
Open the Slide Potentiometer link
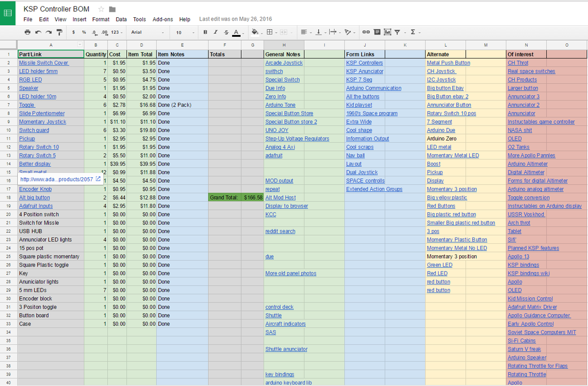pyautogui.click(x=42, y=114)
